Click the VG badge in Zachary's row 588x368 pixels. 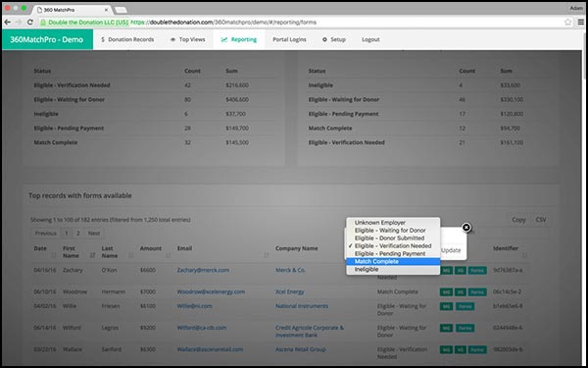pos(461,271)
